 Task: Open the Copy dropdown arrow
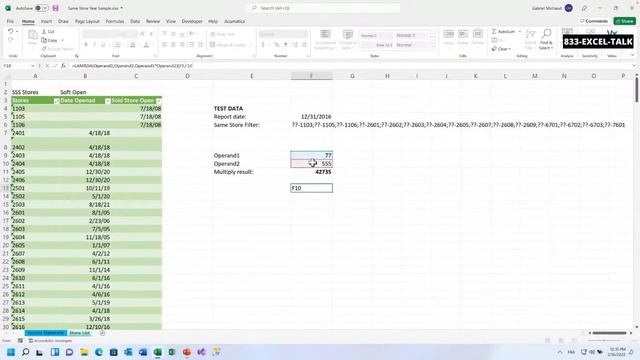click(62, 40)
